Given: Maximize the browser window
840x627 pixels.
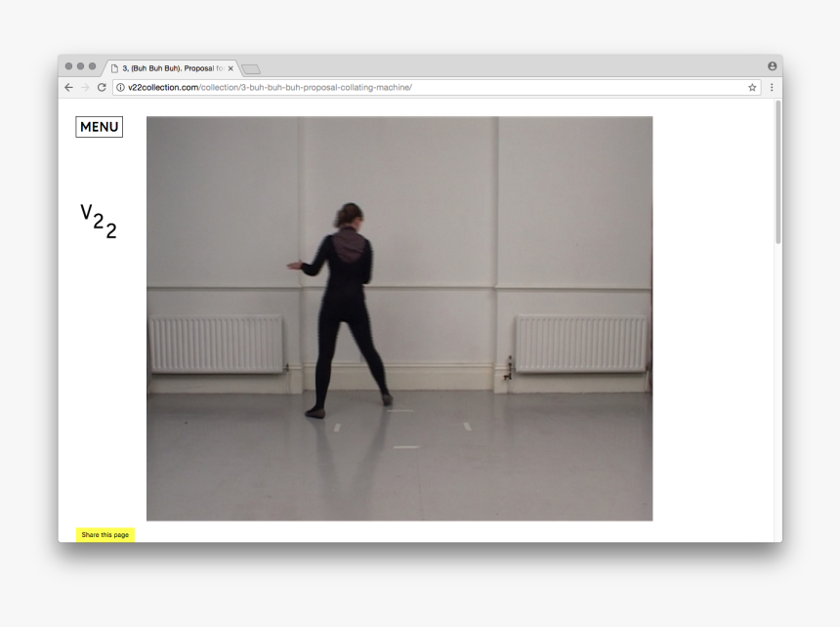Looking at the screenshot, I should click(x=93, y=66).
